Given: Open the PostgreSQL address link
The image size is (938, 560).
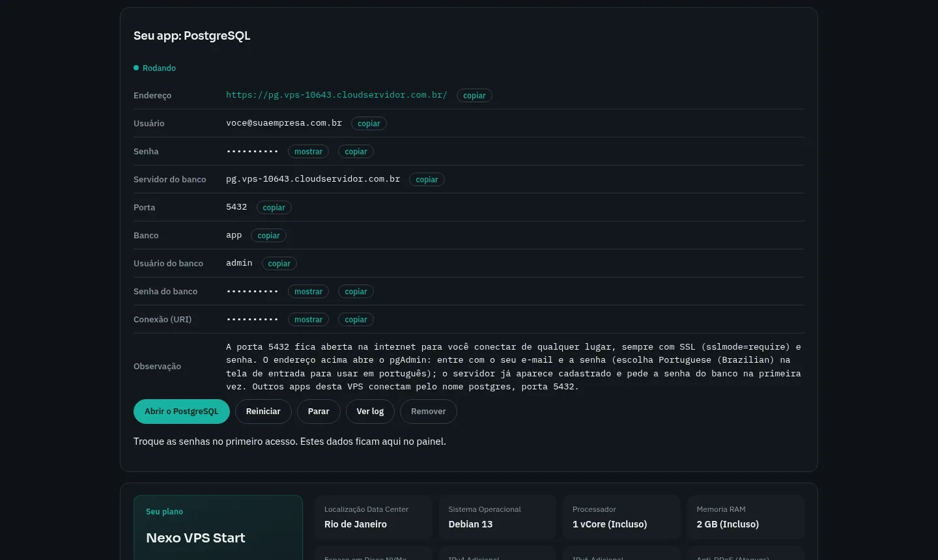Looking at the screenshot, I should [336, 95].
